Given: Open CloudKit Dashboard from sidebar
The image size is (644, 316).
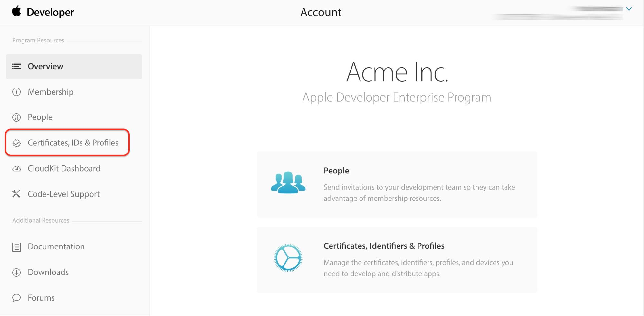Looking at the screenshot, I should pos(64,169).
